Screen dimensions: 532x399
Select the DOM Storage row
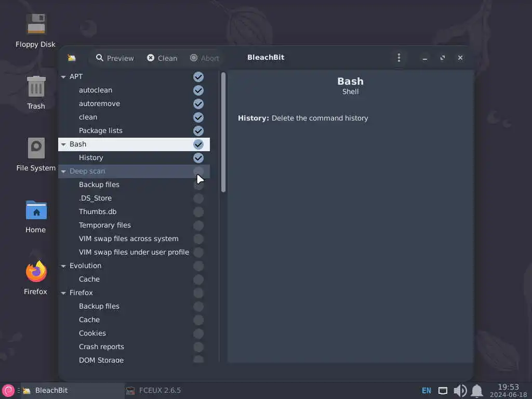[134, 360]
